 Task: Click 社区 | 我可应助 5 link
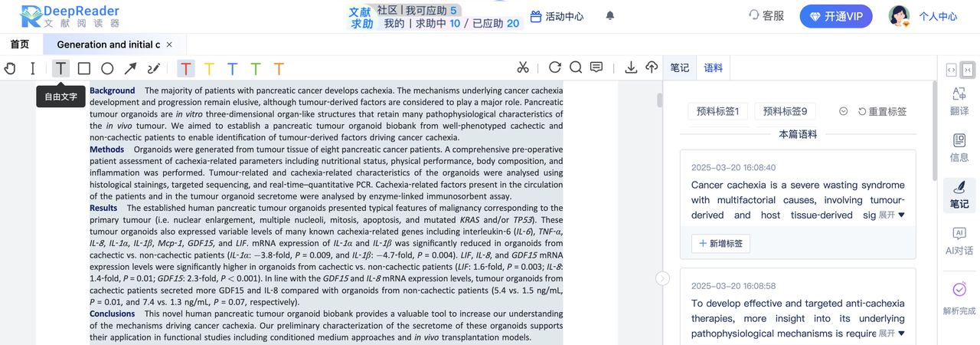click(x=417, y=10)
